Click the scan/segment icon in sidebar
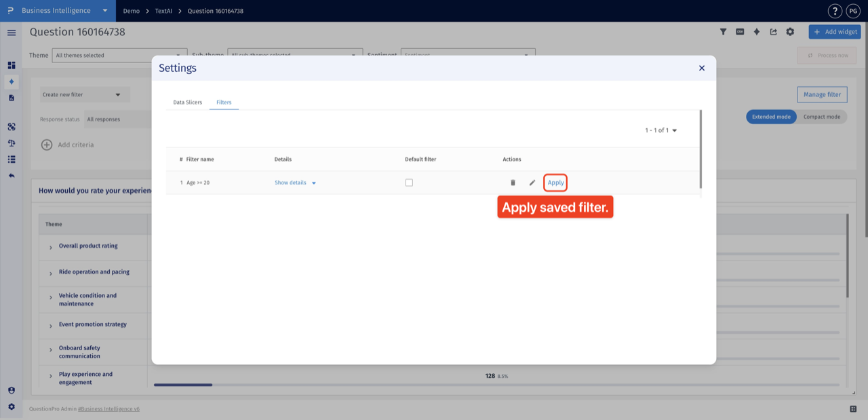868x420 pixels. click(12, 127)
